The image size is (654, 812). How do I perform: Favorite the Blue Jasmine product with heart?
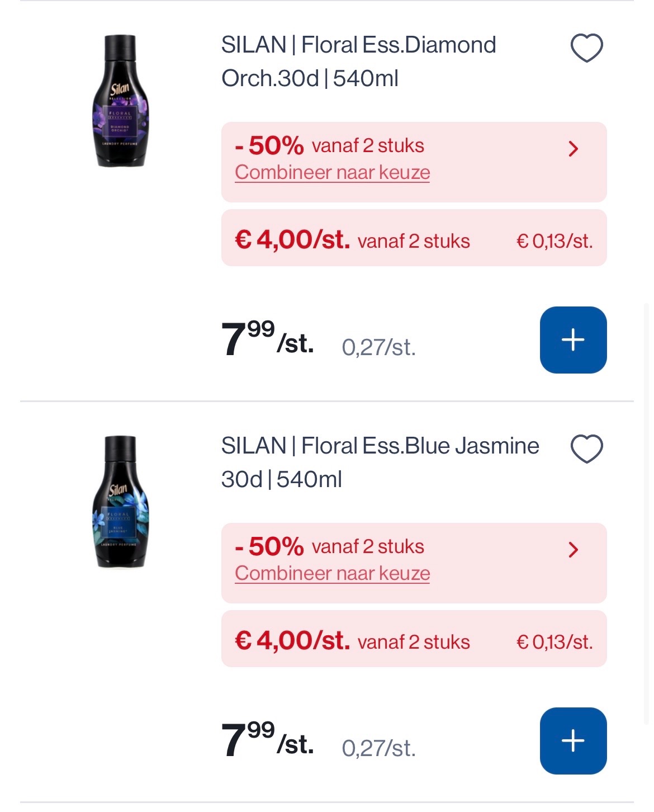click(x=586, y=449)
